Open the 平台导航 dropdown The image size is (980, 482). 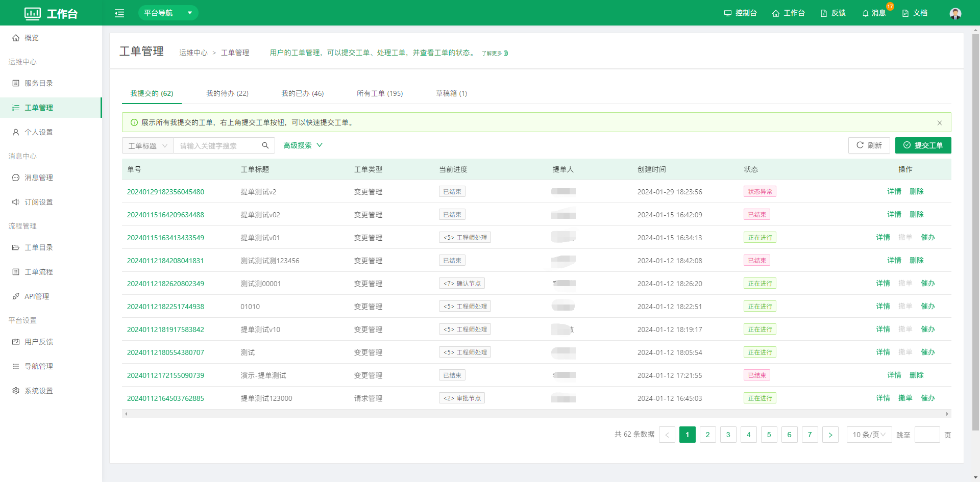[x=168, y=13]
